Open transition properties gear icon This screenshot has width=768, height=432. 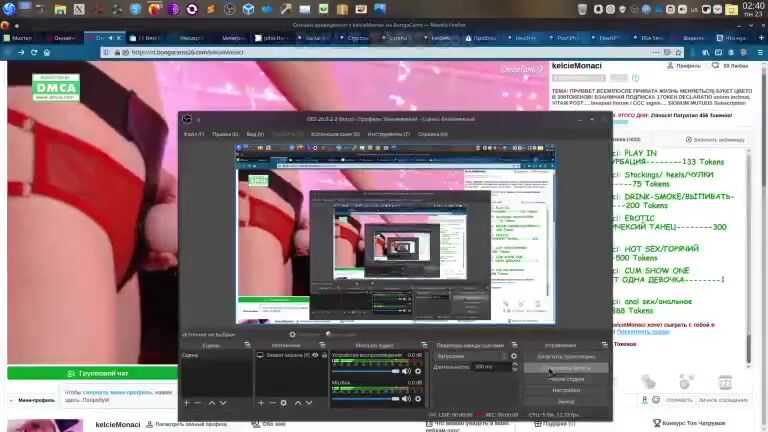[x=514, y=356]
